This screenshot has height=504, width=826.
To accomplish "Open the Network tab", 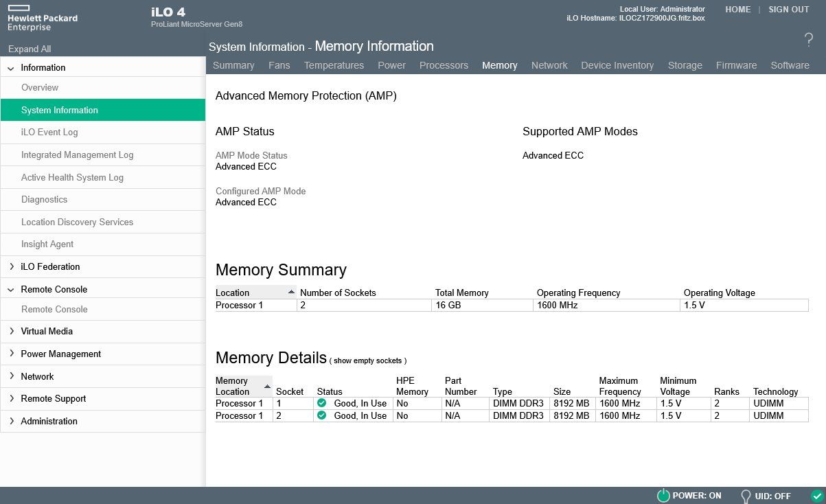I will pyautogui.click(x=549, y=65).
